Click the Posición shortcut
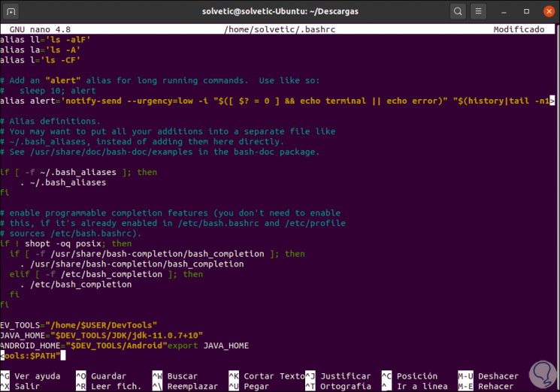The height and width of the screenshot is (392, 560). coord(409,376)
